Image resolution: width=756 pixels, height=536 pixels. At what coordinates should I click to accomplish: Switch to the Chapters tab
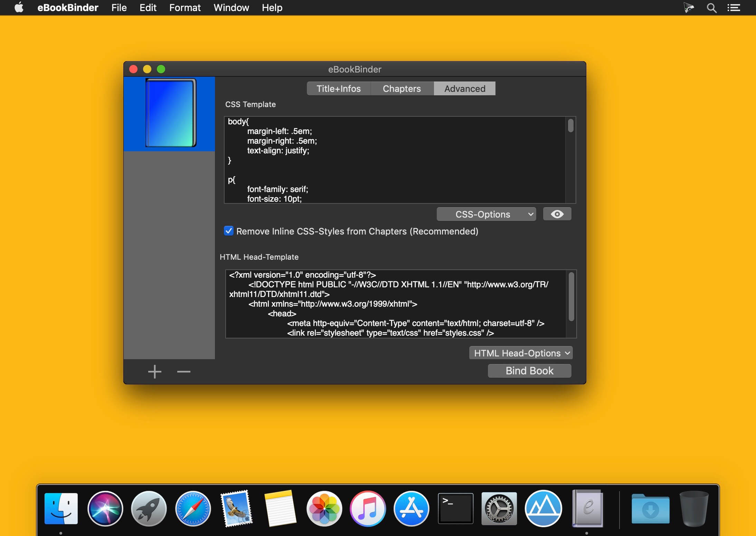click(x=401, y=88)
